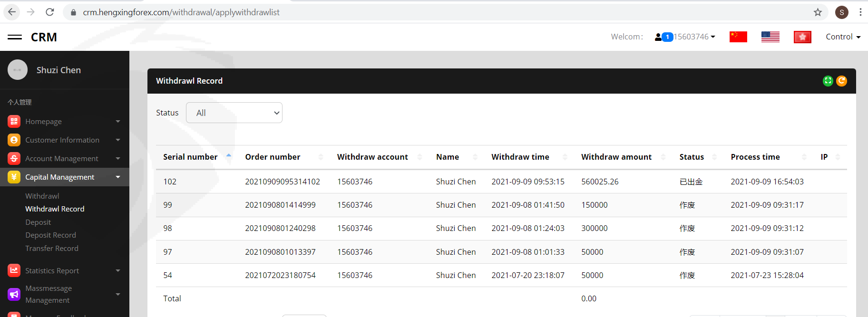Switch language using the China flag
The height and width of the screenshot is (317, 868).
point(738,37)
